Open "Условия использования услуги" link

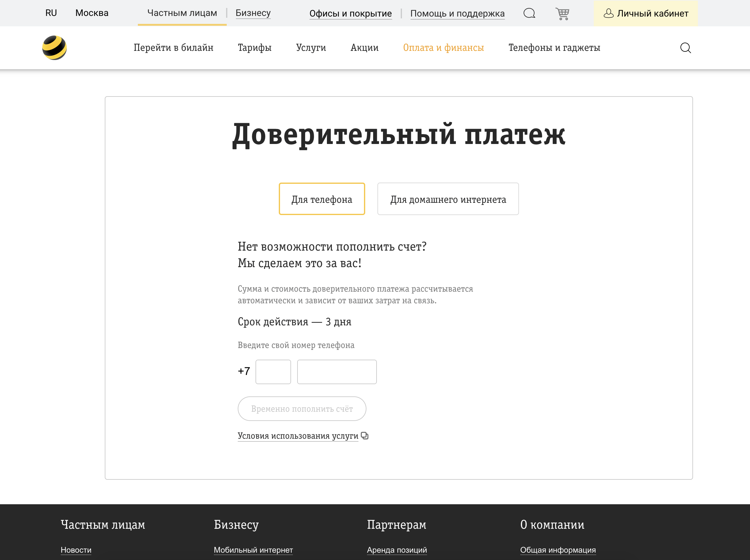tap(298, 436)
